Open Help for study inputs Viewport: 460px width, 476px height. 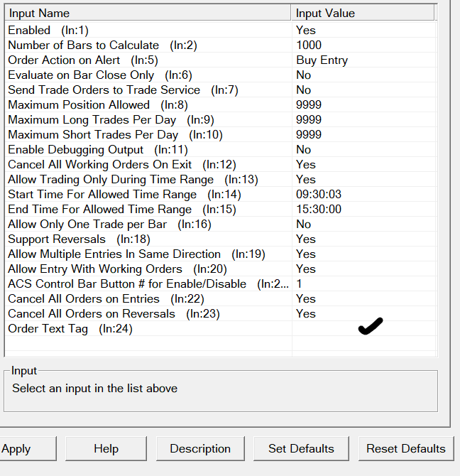pos(106,448)
